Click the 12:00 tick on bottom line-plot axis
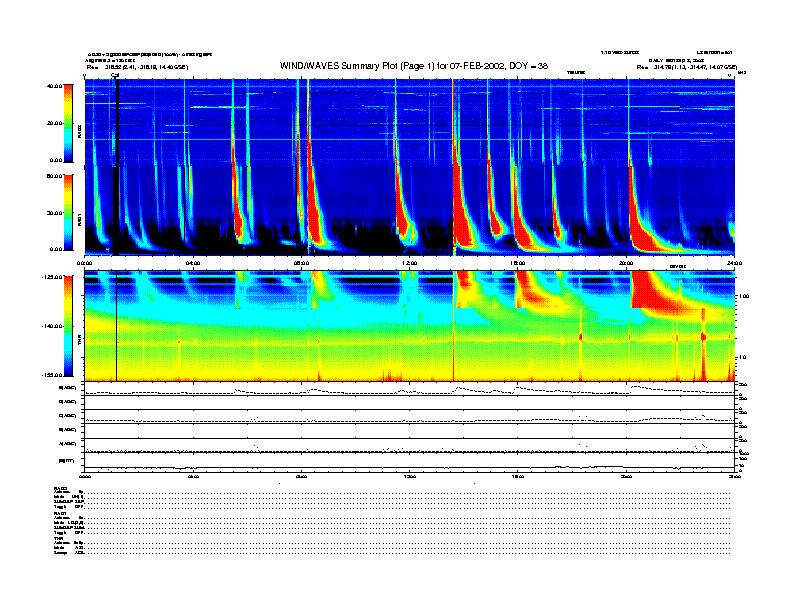Screen dimensions: 792x612 [x=410, y=476]
